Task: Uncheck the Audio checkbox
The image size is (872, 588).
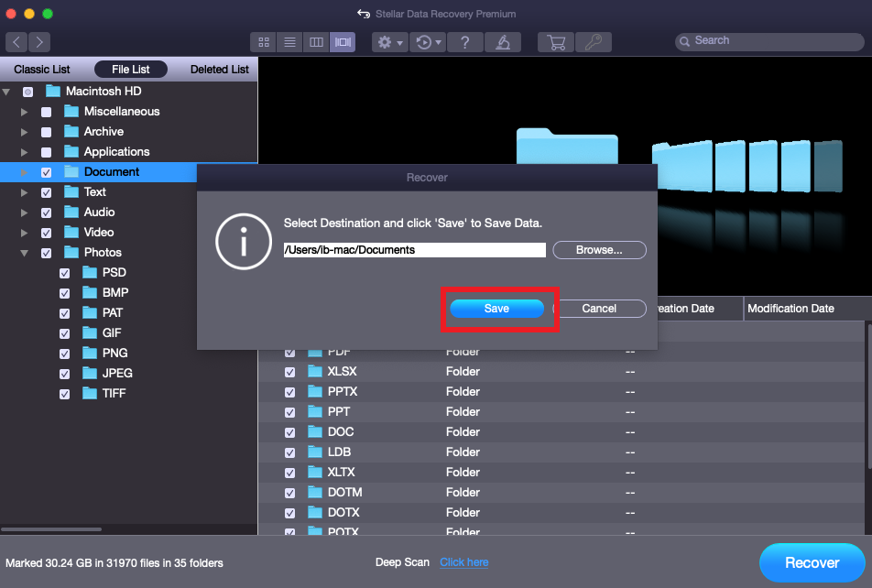Action: pos(46,212)
